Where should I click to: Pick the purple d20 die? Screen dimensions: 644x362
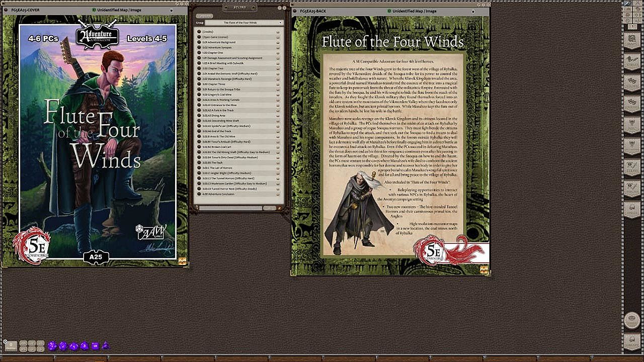pyautogui.click(x=52, y=346)
